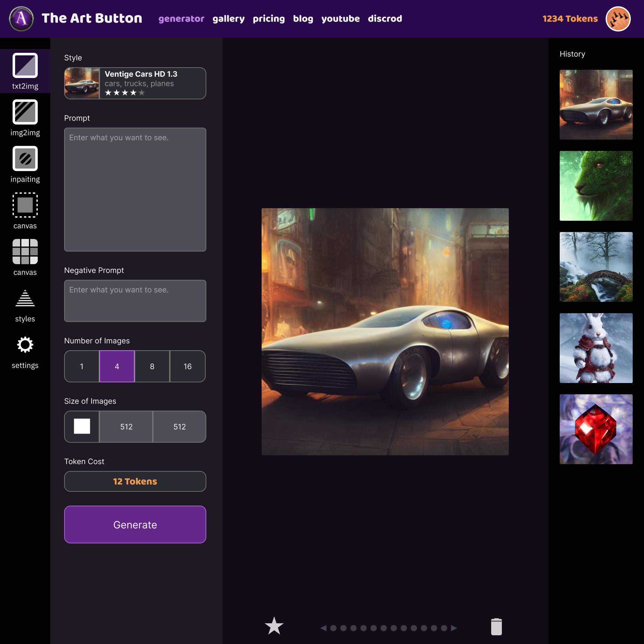Click the Generate button
This screenshot has height=644, width=644.
coord(135,524)
